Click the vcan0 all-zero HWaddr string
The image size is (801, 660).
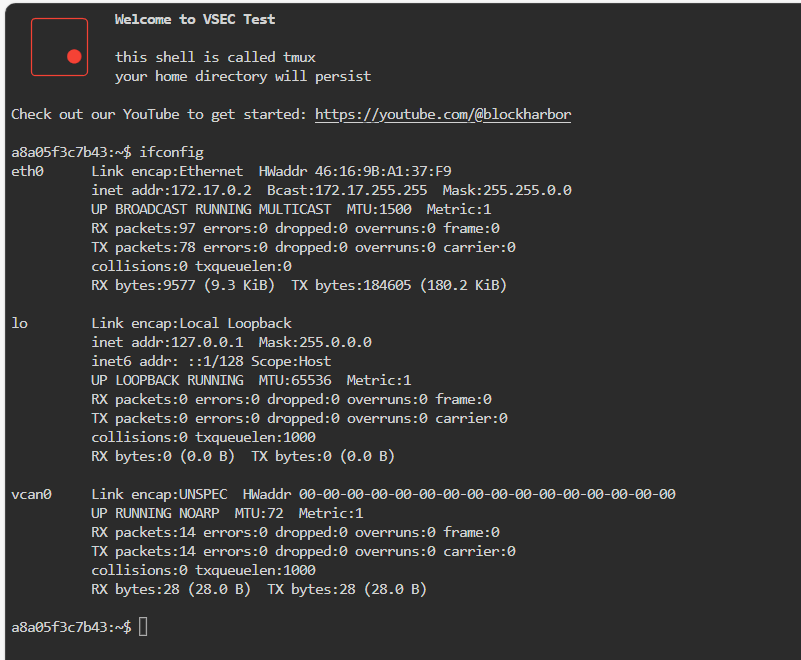tap(487, 494)
